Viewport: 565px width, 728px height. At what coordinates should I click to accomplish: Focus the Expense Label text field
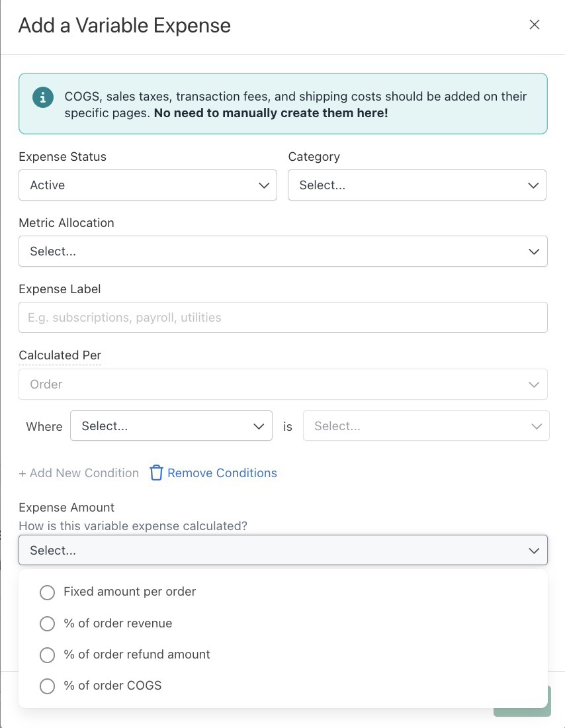283,318
